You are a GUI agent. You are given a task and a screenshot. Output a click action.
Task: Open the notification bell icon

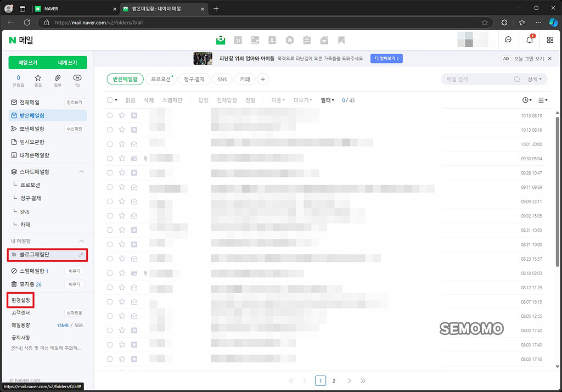click(530, 40)
